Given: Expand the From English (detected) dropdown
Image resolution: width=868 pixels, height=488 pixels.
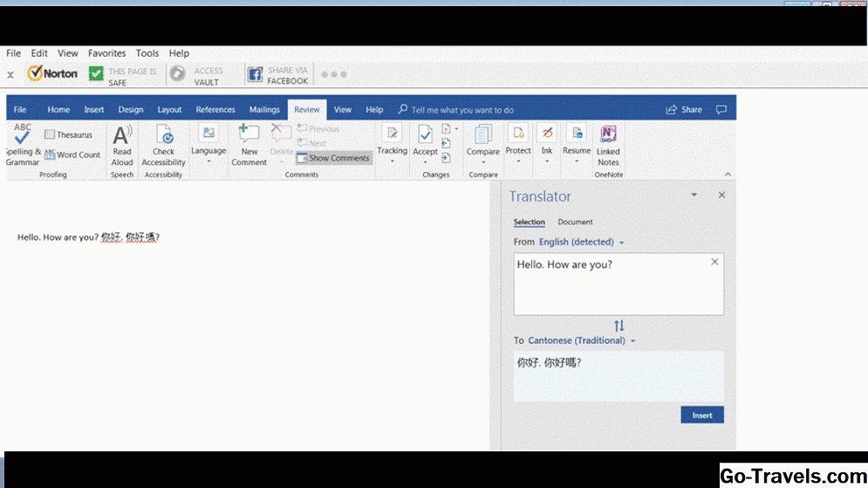Looking at the screenshot, I should [x=581, y=243].
